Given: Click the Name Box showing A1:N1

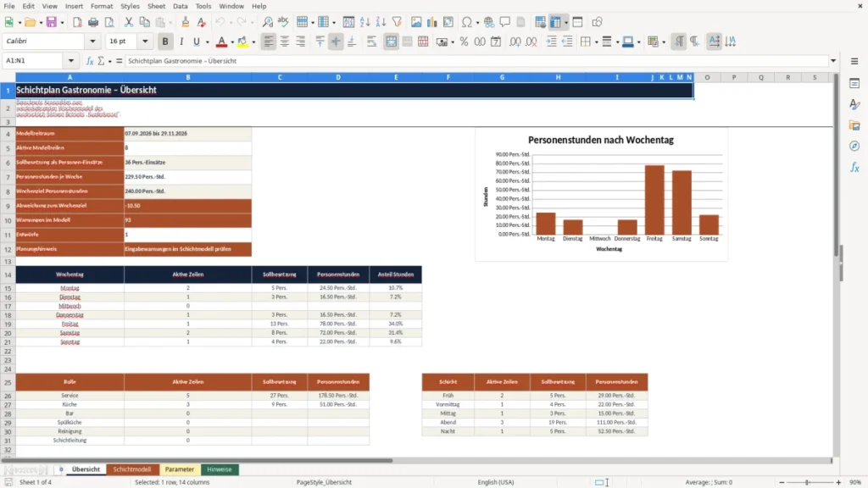Looking at the screenshot, I should tap(34, 61).
